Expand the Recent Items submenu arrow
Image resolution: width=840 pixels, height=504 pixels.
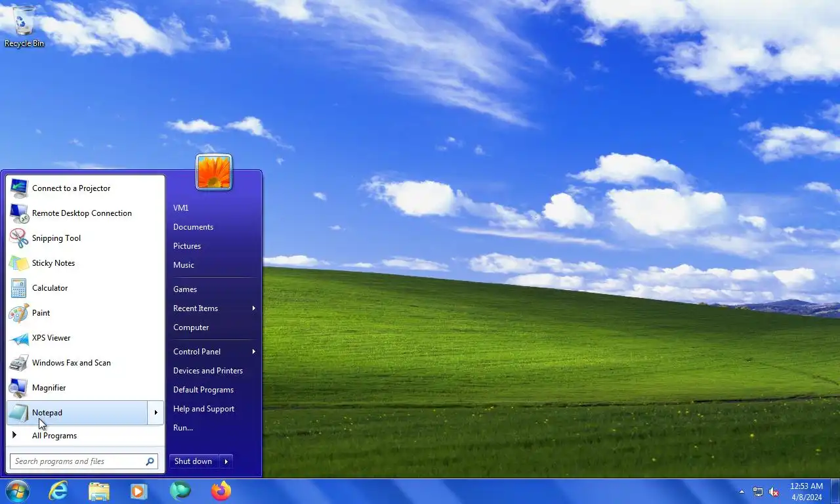[253, 308]
